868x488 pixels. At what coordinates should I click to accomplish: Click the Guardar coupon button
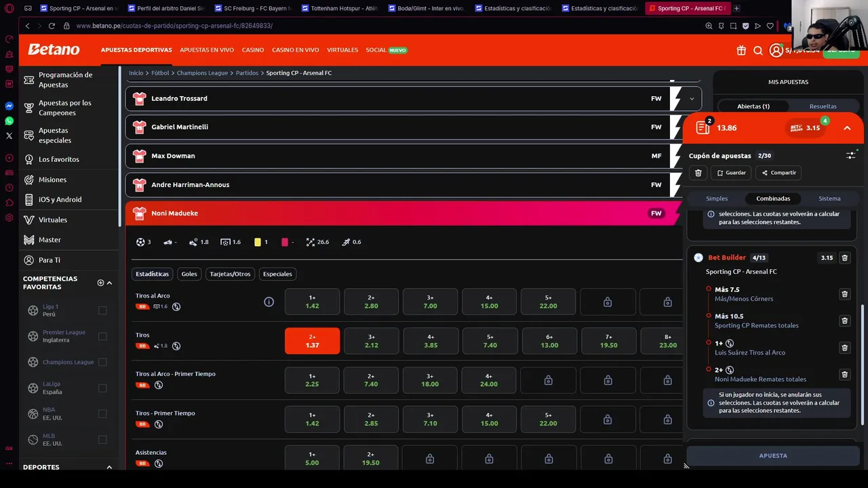pyautogui.click(x=731, y=173)
